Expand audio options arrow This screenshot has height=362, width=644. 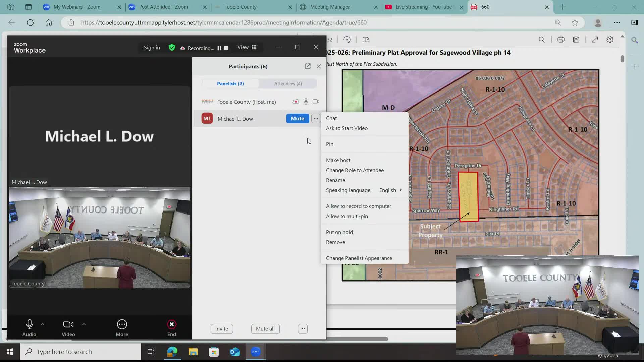point(43,324)
